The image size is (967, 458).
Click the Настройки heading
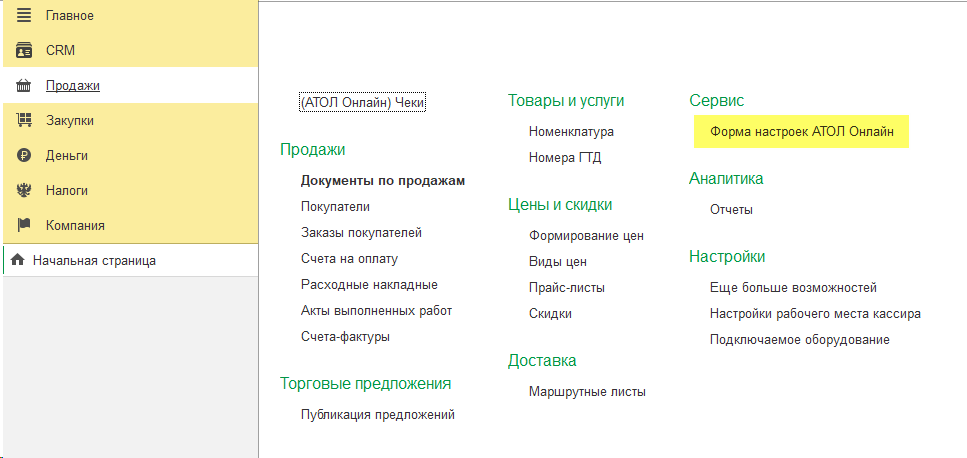click(x=727, y=256)
